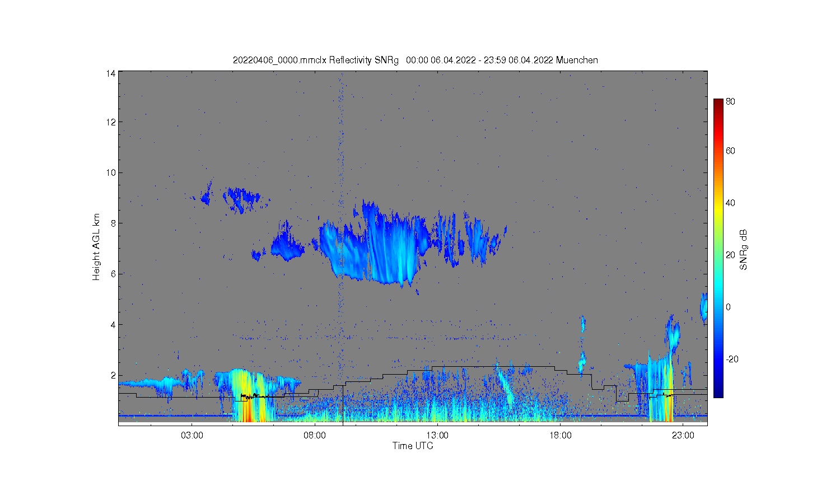Screen dimensions: 840x504
Task: Click the height tick label '8'
Action: (x=113, y=223)
